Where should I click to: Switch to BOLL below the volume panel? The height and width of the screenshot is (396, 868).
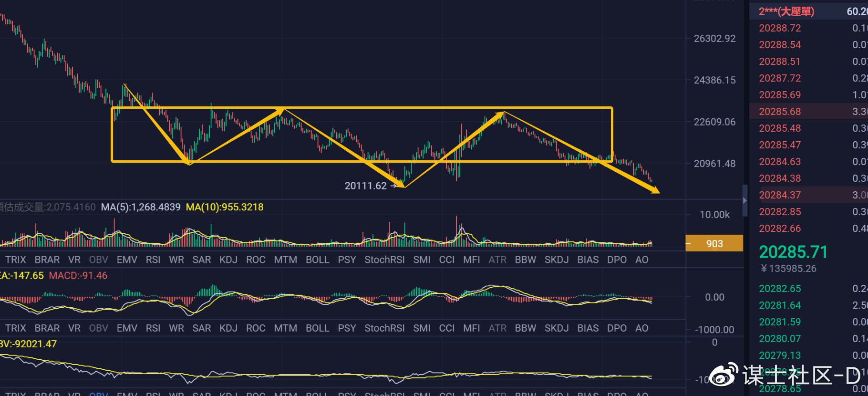click(x=318, y=260)
